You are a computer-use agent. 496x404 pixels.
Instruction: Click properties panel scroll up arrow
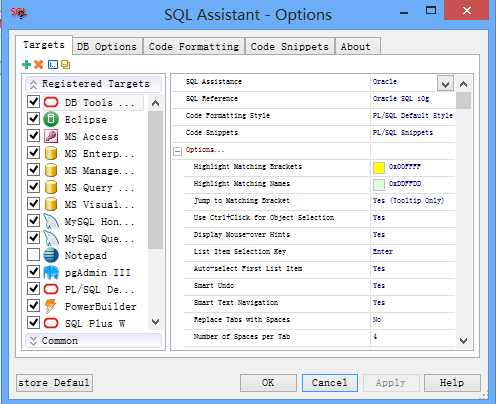click(463, 84)
